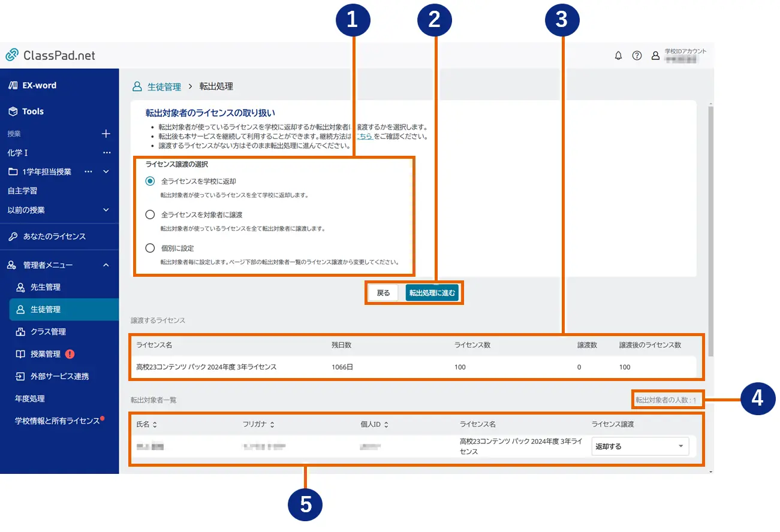
Task: Select 全ライセンスを学校に返却 radio option
Action: (150, 181)
